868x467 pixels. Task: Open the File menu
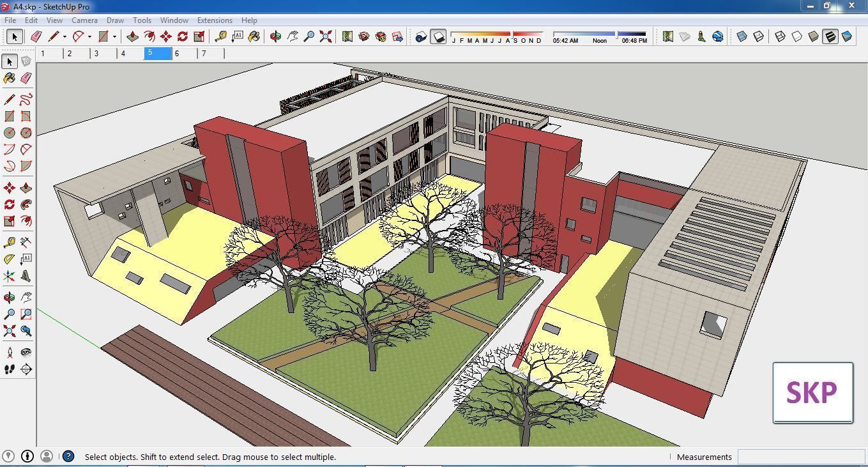(x=10, y=20)
